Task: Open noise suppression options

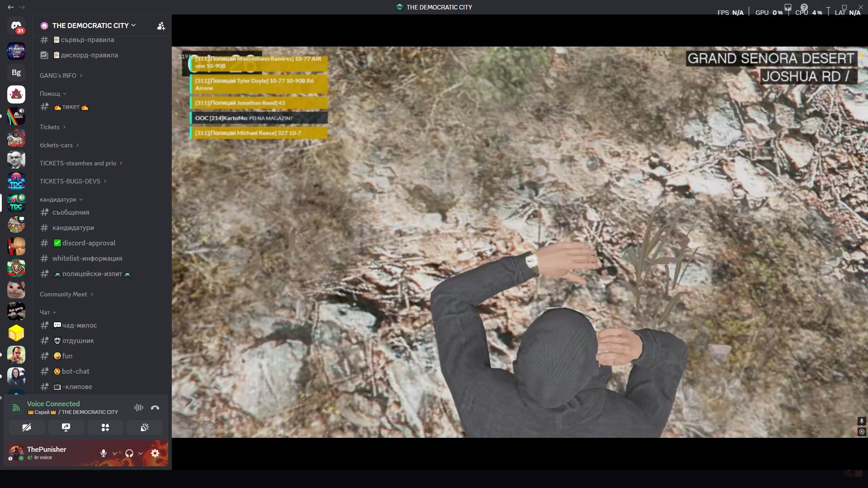Action: [x=138, y=408]
